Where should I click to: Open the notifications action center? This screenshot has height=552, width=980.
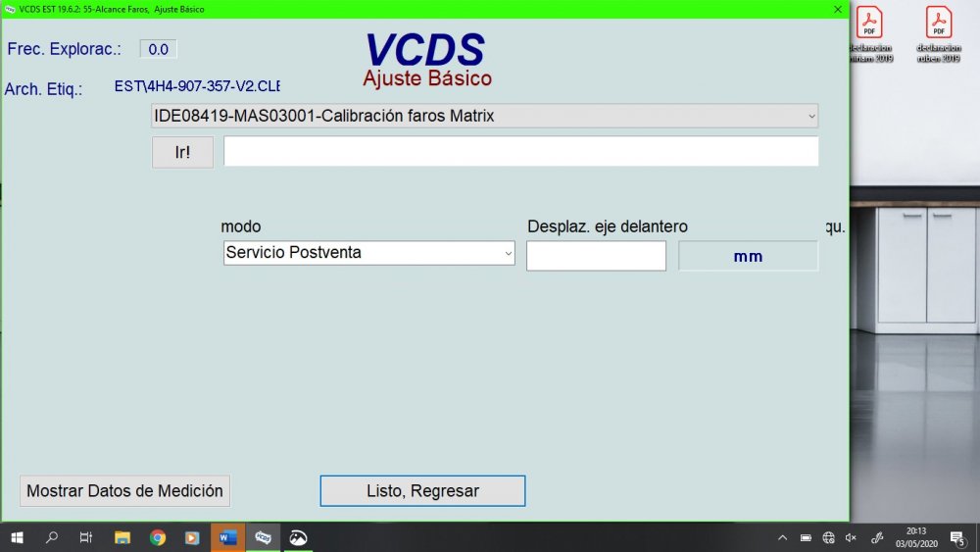[957, 537]
